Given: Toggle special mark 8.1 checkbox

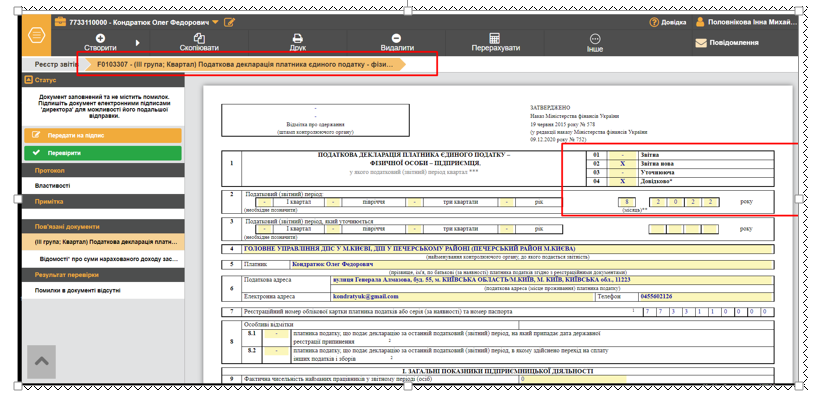Looking at the screenshot, I should (276, 334).
